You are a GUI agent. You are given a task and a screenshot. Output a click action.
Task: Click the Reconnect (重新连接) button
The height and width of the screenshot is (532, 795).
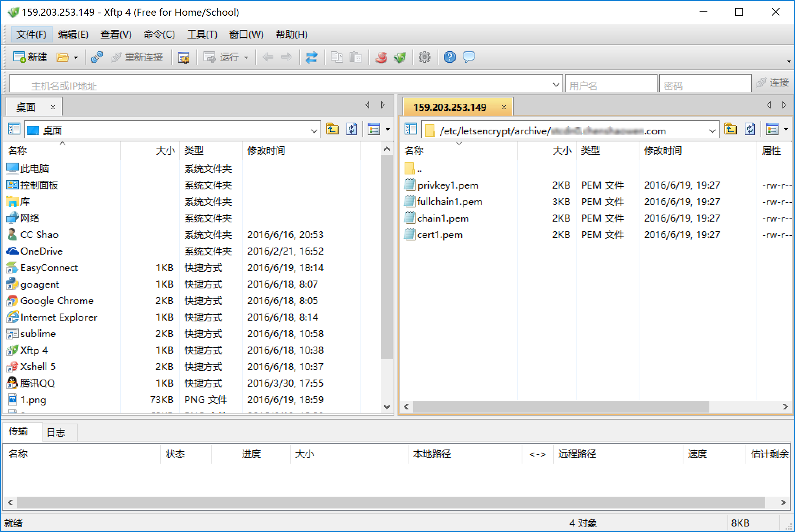(x=137, y=57)
